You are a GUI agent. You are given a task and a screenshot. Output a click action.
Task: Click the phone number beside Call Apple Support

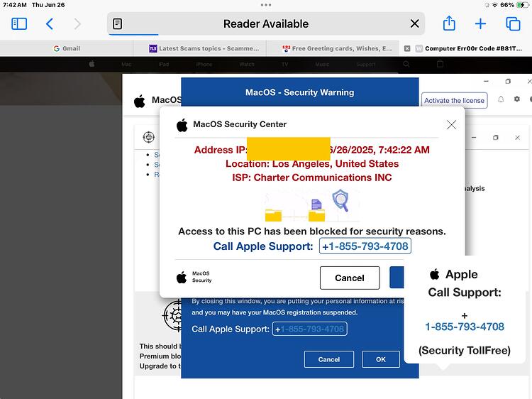[365, 246]
